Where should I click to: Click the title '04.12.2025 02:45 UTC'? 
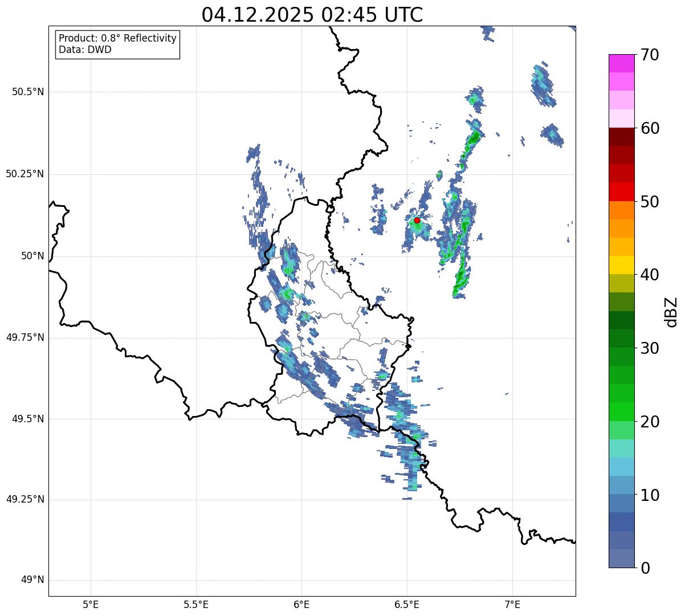point(312,15)
